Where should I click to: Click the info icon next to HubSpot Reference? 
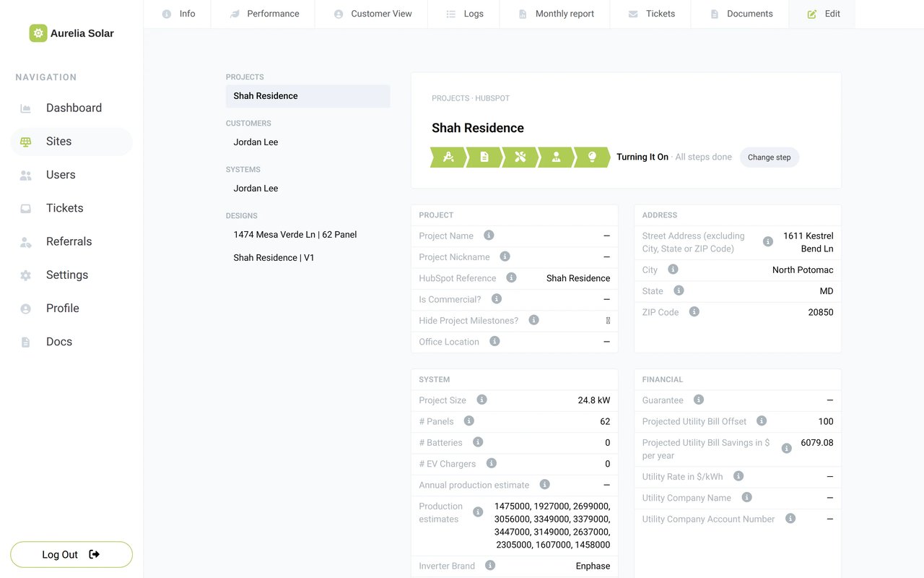[512, 277]
